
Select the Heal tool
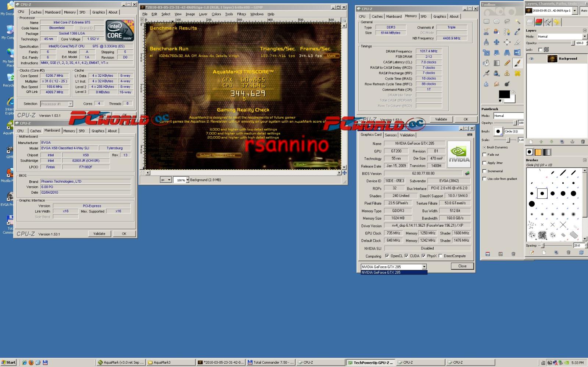click(x=517, y=73)
